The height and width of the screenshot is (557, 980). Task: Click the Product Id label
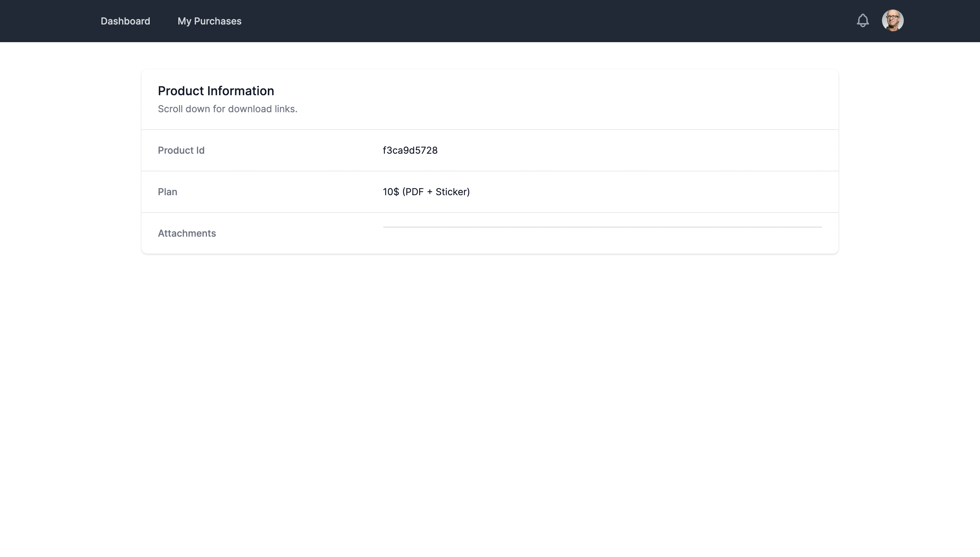tap(181, 150)
